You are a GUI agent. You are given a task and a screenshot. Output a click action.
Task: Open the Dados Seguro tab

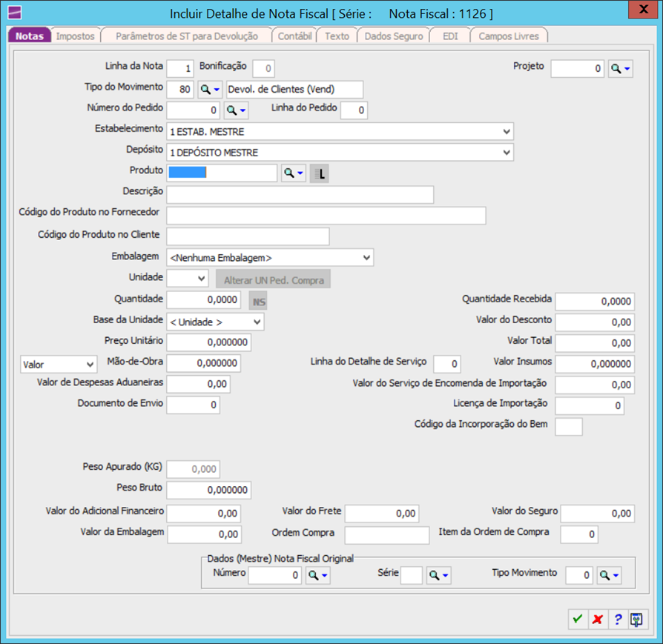click(x=394, y=36)
